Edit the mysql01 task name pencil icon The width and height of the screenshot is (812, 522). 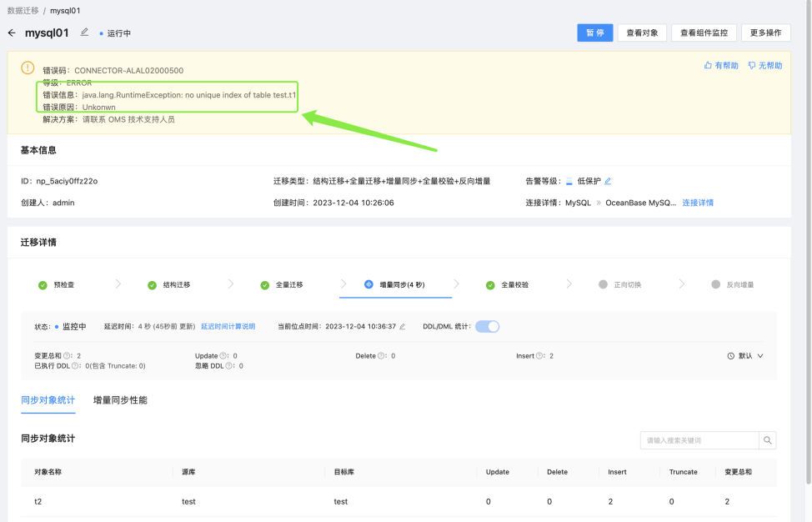(84, 33)
